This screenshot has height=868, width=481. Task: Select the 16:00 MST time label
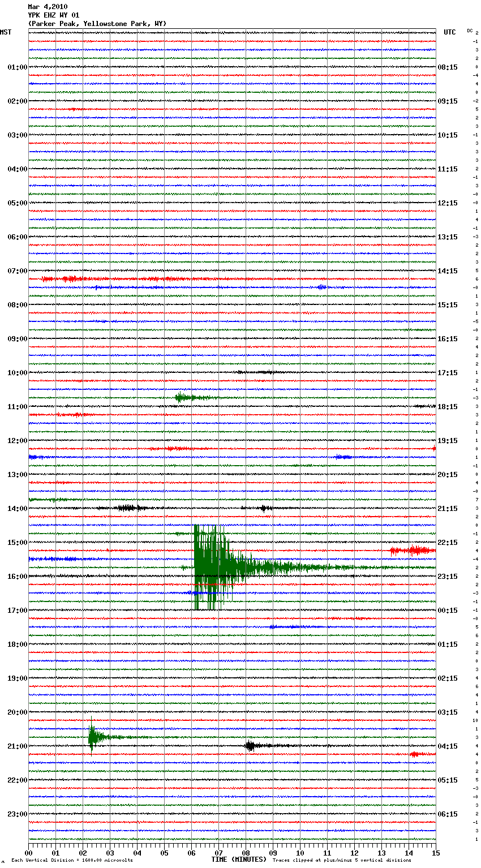click(x=18, y=577)
